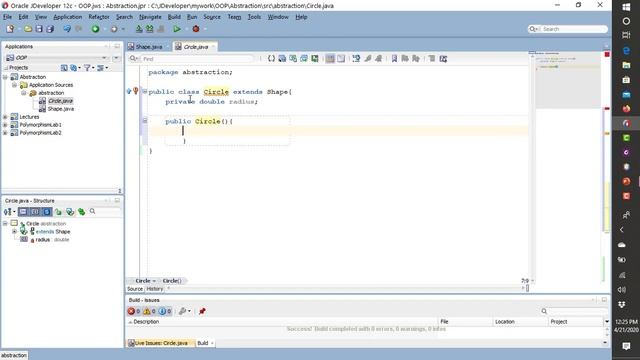The width and height of the screenshot is (640, 360).
Task: Click the override marker in Circle class gutter
Action: 129,91
